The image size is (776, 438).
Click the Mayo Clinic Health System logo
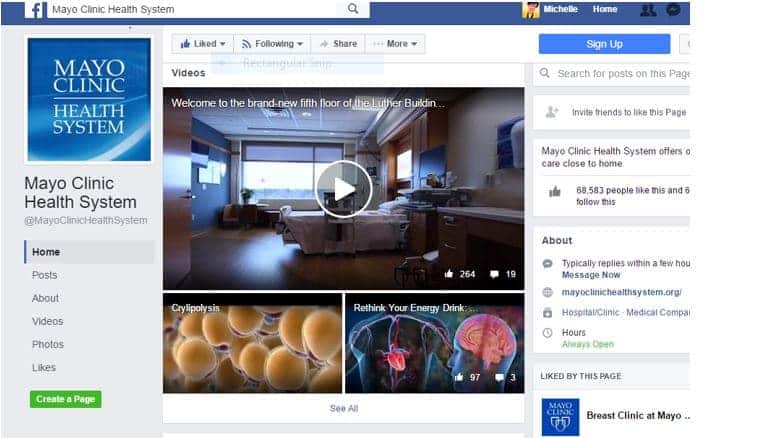(x=89, y=100)
